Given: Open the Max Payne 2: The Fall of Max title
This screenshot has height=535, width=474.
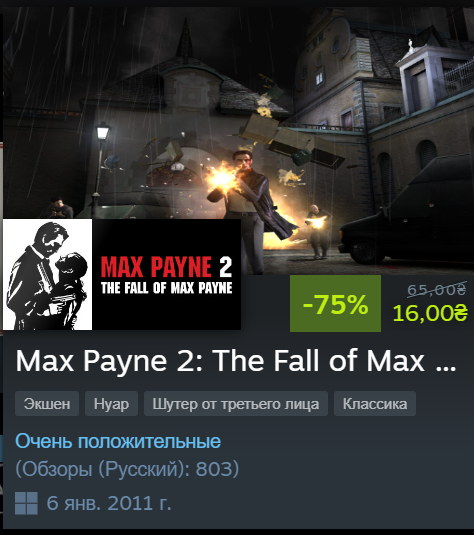Looking at the screenshot, I should [236, 361].
